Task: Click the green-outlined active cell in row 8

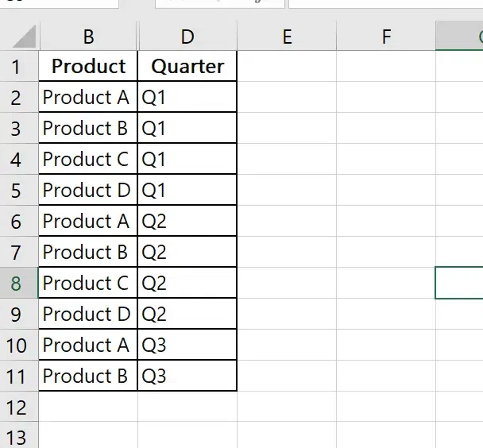Action: 461,284
